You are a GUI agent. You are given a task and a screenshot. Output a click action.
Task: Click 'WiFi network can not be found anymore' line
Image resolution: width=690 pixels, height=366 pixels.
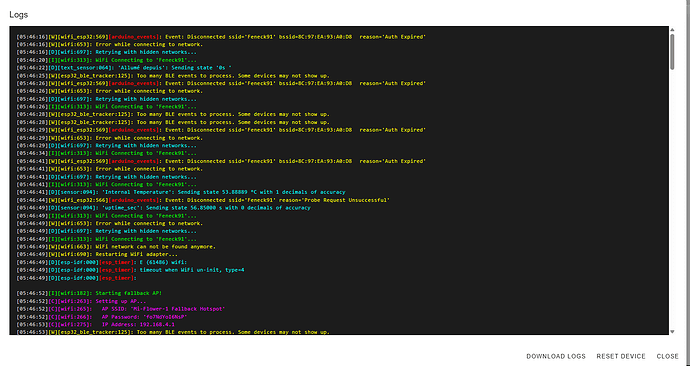point(116,247)
